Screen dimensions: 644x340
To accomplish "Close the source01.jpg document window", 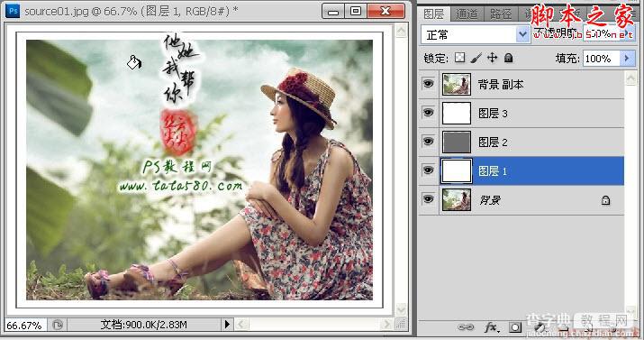I will 385,11.
